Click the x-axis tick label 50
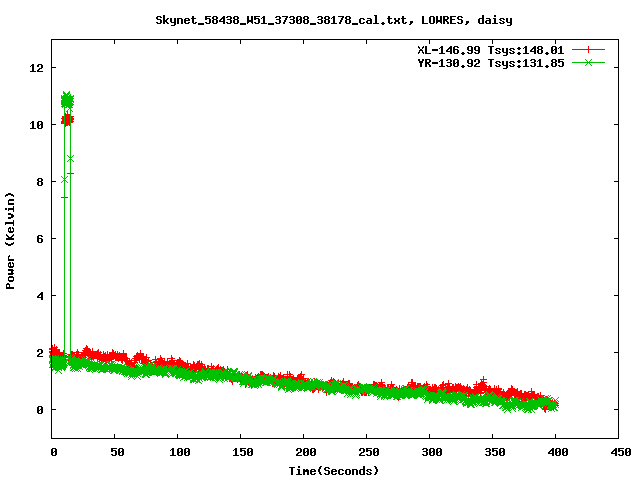Image resolution: width=640 pixels, height=480 pixels. [117, 452]
